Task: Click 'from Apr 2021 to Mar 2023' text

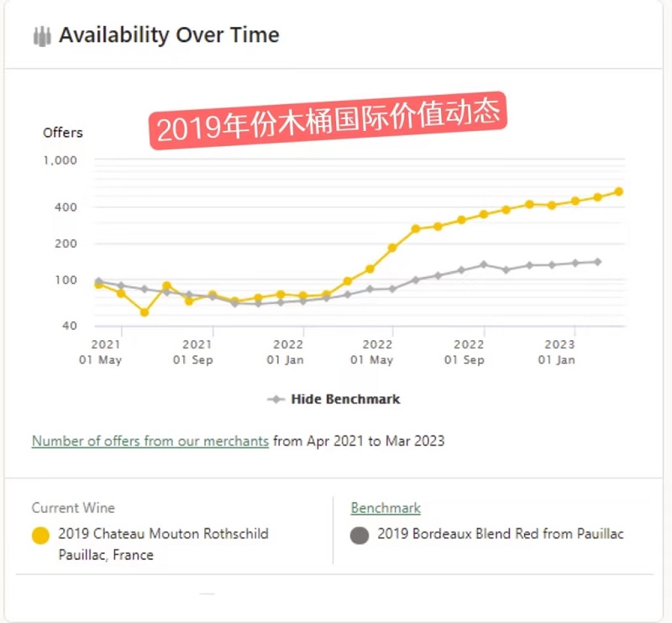Action: 359,441
